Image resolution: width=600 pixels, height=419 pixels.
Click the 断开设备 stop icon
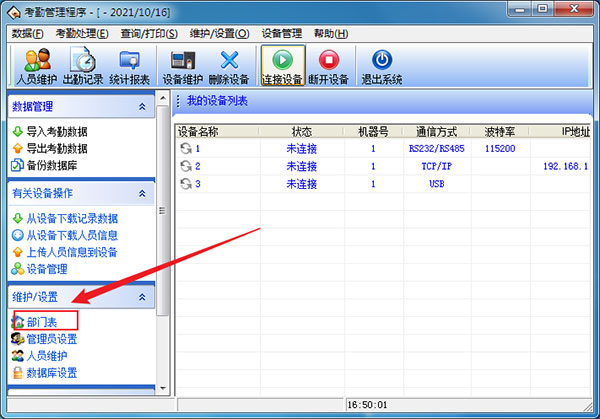[x=329, y=60]
